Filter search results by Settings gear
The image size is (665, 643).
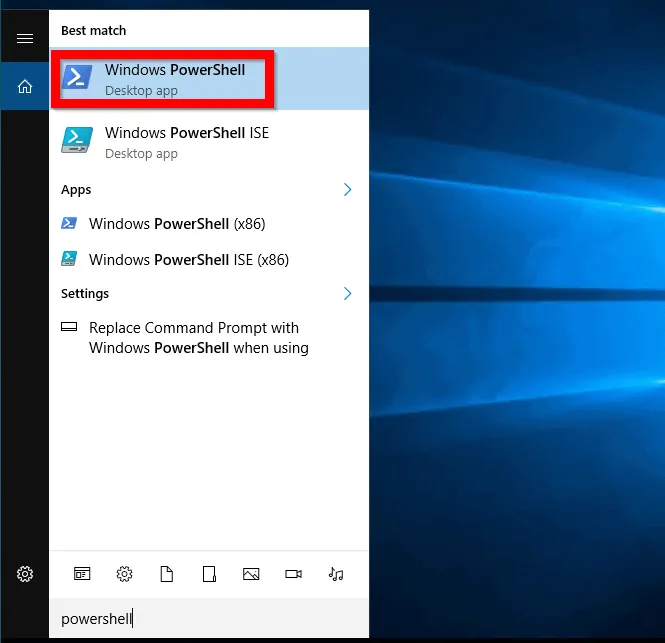pos(124,574)
